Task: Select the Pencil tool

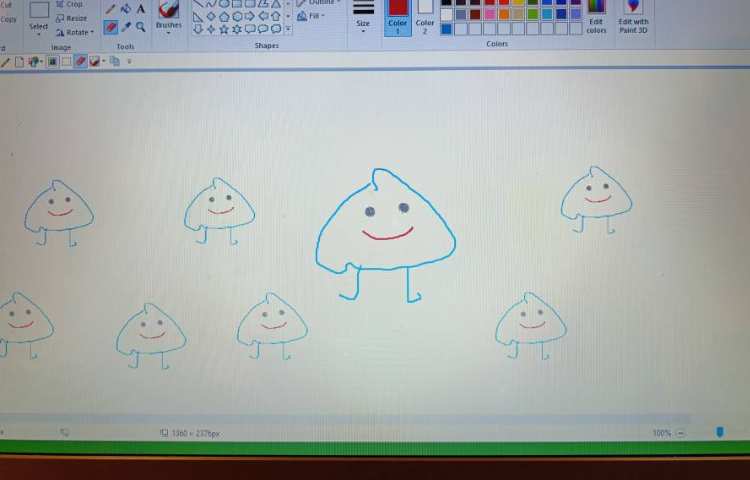Action: pyautogui.click(x=111, y=9)
